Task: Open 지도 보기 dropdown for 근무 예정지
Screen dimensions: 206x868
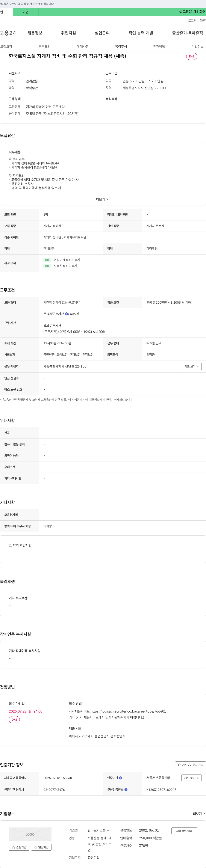Action: tap(191, 366)
